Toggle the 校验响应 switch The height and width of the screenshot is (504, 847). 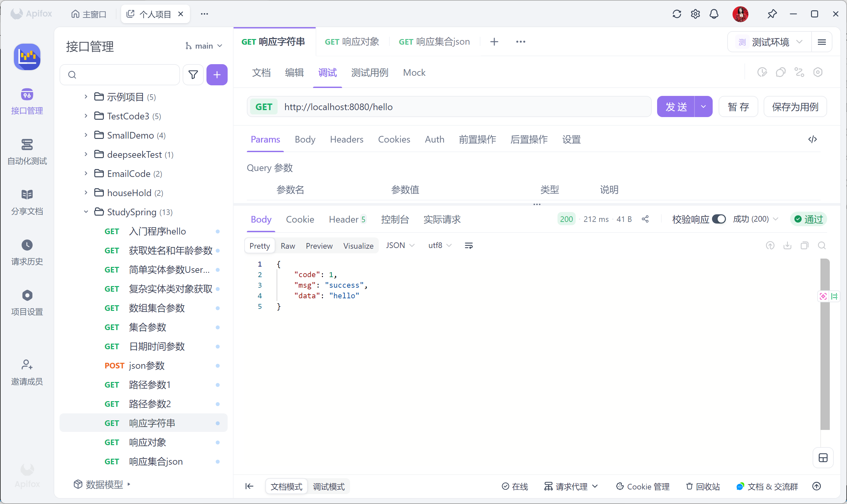719,219
